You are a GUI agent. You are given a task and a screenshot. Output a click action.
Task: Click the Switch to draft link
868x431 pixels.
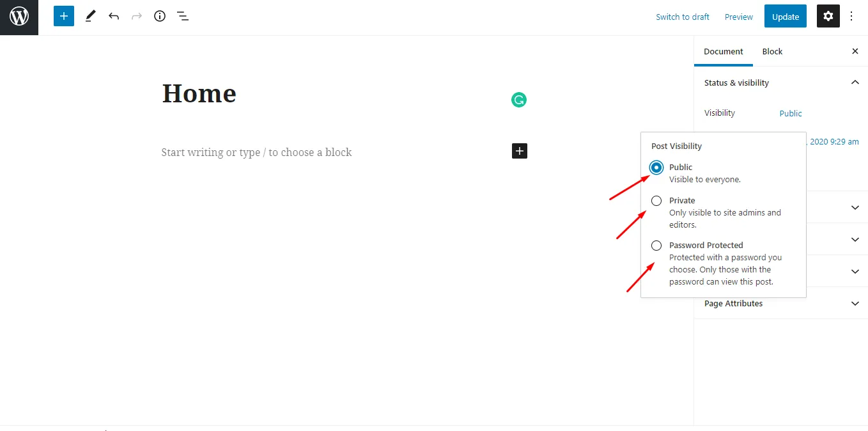coord(683,17)
